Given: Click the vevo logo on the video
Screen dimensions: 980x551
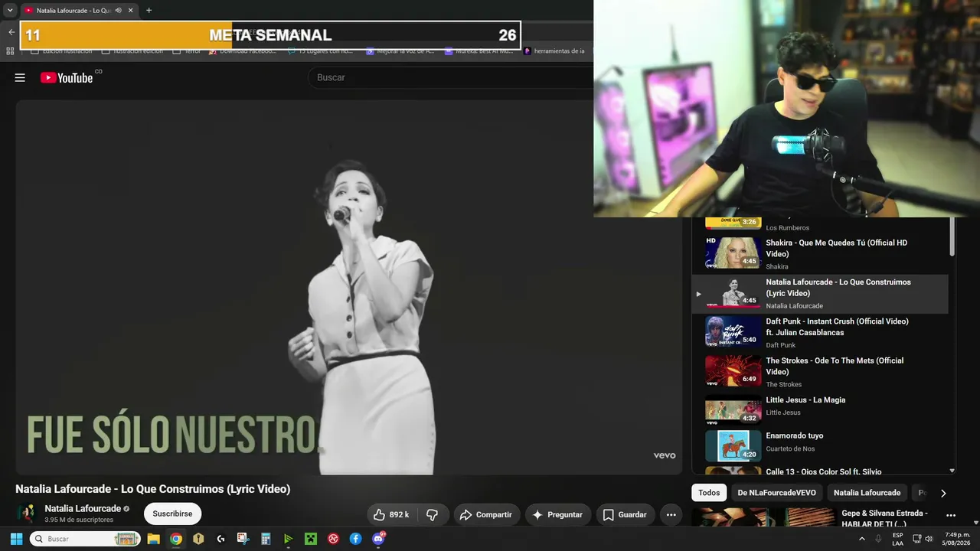Looking at the screenshot, I should point(665,455).
